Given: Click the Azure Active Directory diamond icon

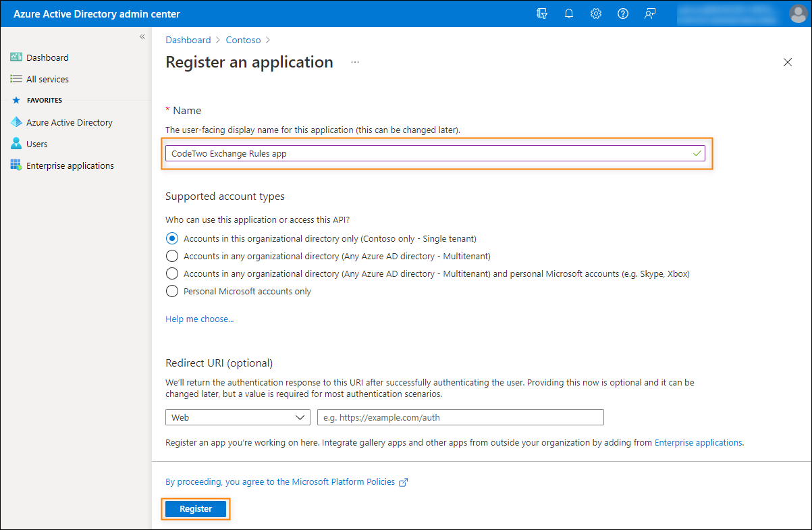Looking at the screenshot, I should pos(17,122).
